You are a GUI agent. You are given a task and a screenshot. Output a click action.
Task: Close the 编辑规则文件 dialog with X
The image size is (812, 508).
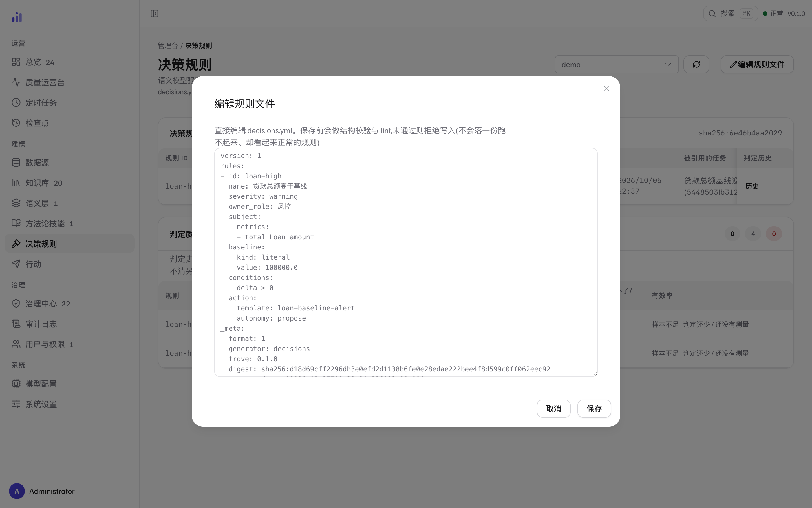pyautogui.click(x=606, y=89)
